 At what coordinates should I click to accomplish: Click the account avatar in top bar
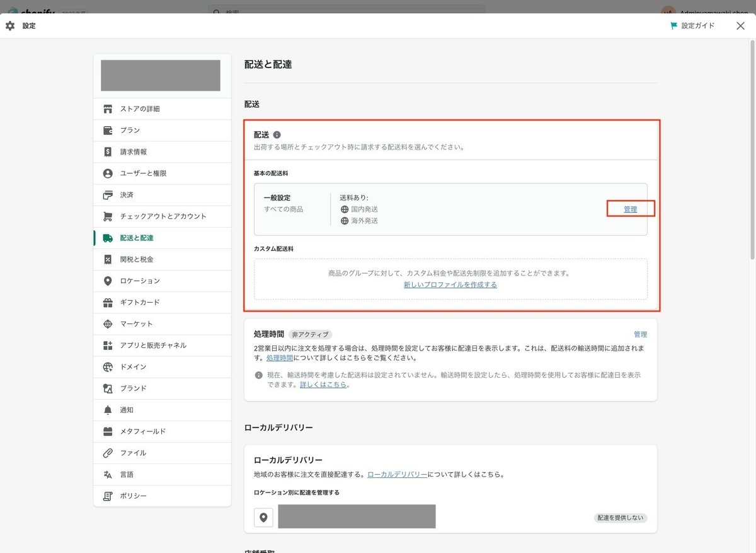click(x=668, y=10)
